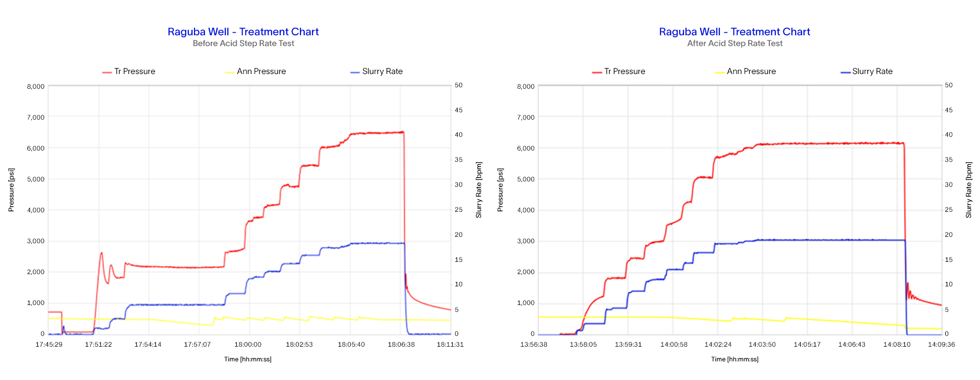
Task: Click the right chart's Raguba Well title
Action: coord(735,32)
